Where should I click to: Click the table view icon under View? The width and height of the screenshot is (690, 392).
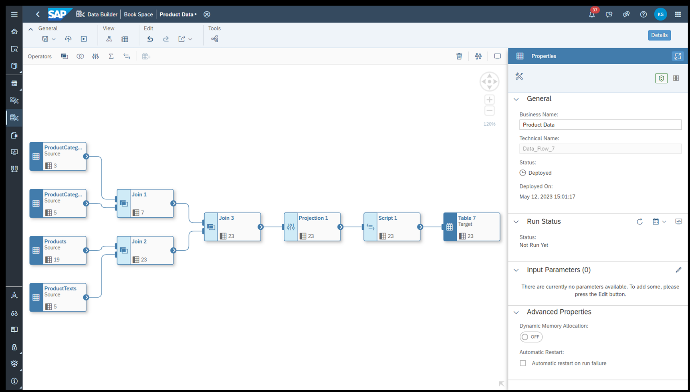(x=125, y=39)
